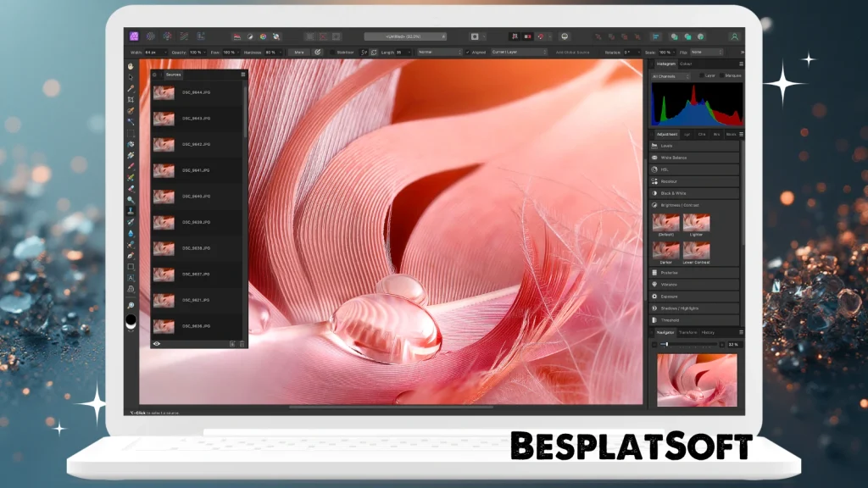This screenshot has width=868, height=488.
Task: Open the Exposure adjustment
Action: pyautogui.click(x=688, y=297)
